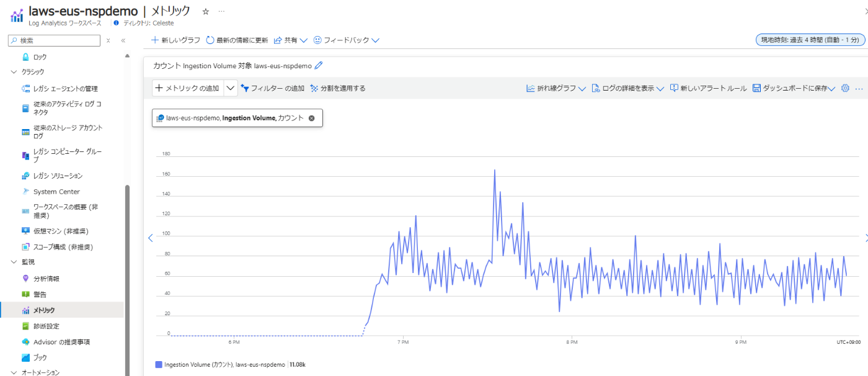The height and width of the screenshot is (376, 868).
Task: Click the sidebar scroll up arrow
Action: point(128,56)
